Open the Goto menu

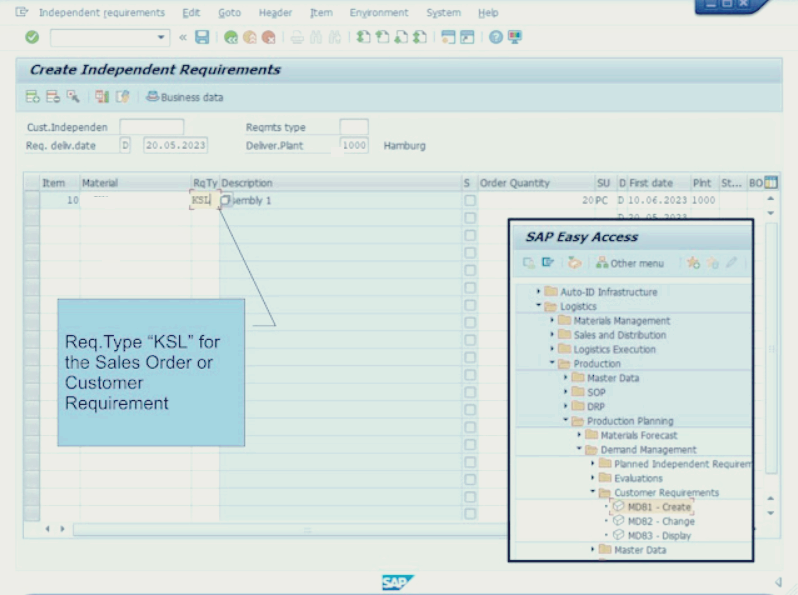click(230, 12)
